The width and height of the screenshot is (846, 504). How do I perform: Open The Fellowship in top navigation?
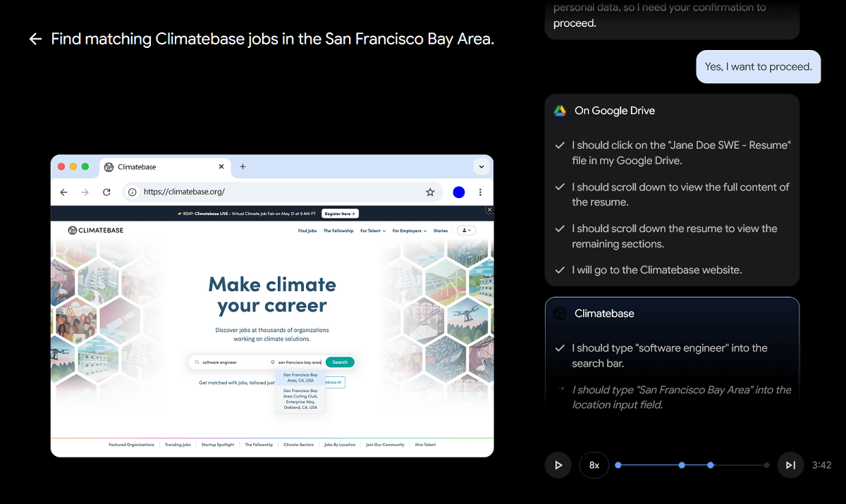(x=338, y=231)
